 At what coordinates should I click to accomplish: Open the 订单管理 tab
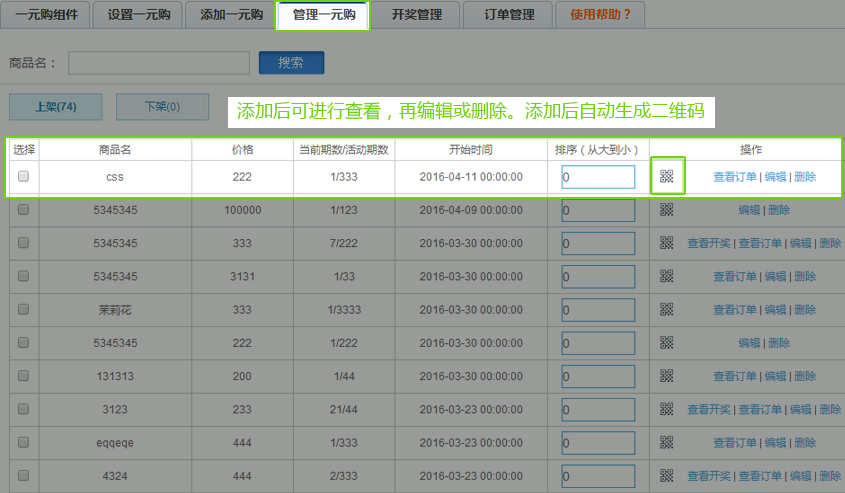coord(509,15)
